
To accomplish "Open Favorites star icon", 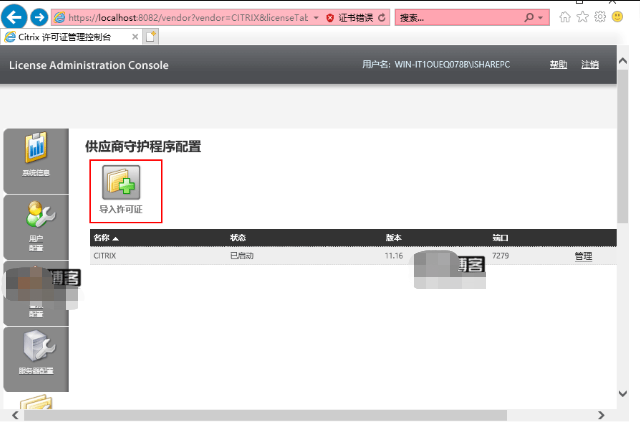I will (x=582, y=17).
